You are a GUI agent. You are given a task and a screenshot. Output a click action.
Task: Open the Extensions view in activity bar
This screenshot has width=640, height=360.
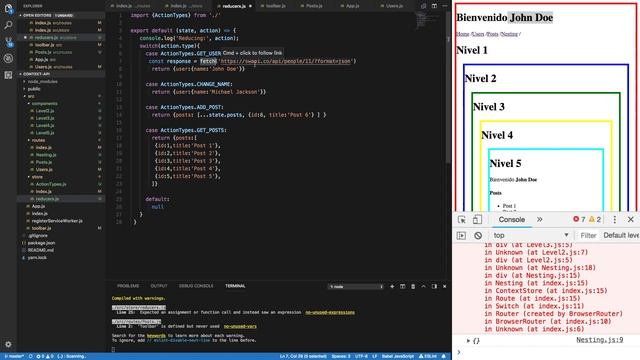[x=8, y=75]
